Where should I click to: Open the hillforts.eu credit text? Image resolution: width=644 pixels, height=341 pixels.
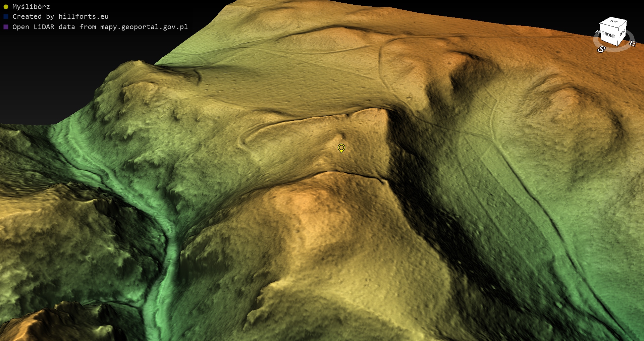coord(83,16)
